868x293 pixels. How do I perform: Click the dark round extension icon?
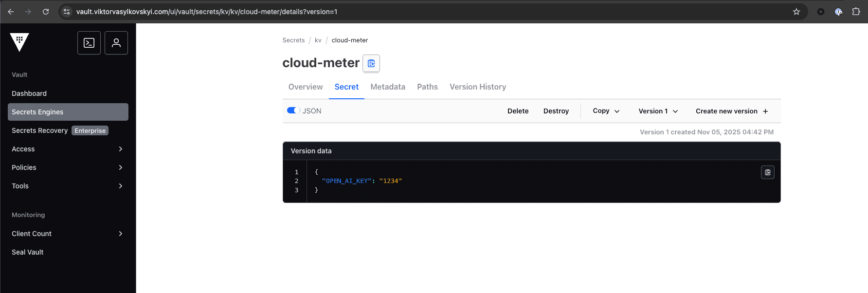tap(821, 12)
